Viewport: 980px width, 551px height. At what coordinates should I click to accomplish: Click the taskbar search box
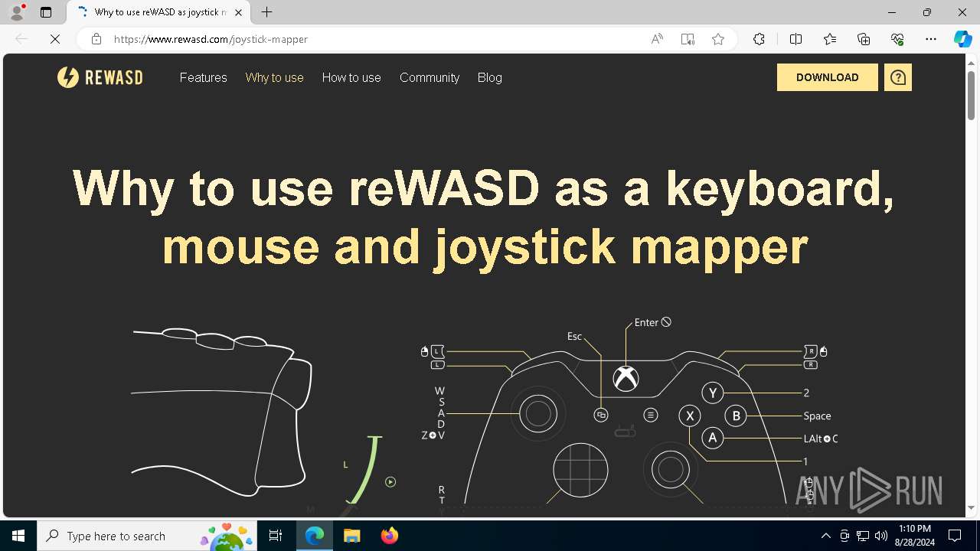coord(147,536)
